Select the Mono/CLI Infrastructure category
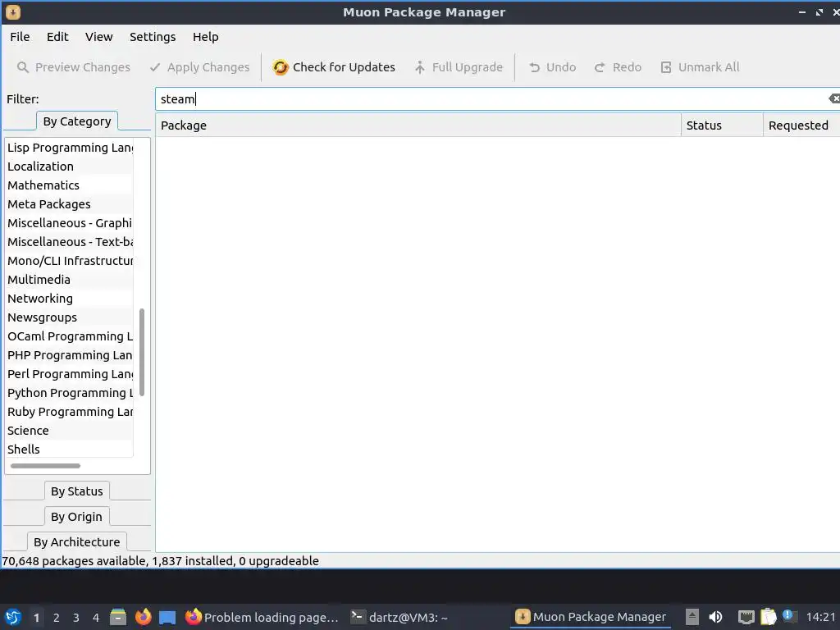This screenshot has height=630, width=840. pos(70,261)
